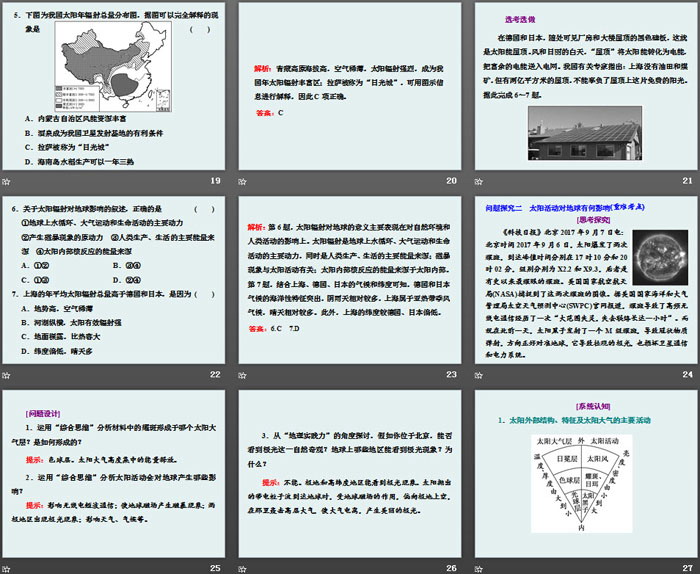Click option C 拉萨被称为日光城 on slide 19

[67, 147]
